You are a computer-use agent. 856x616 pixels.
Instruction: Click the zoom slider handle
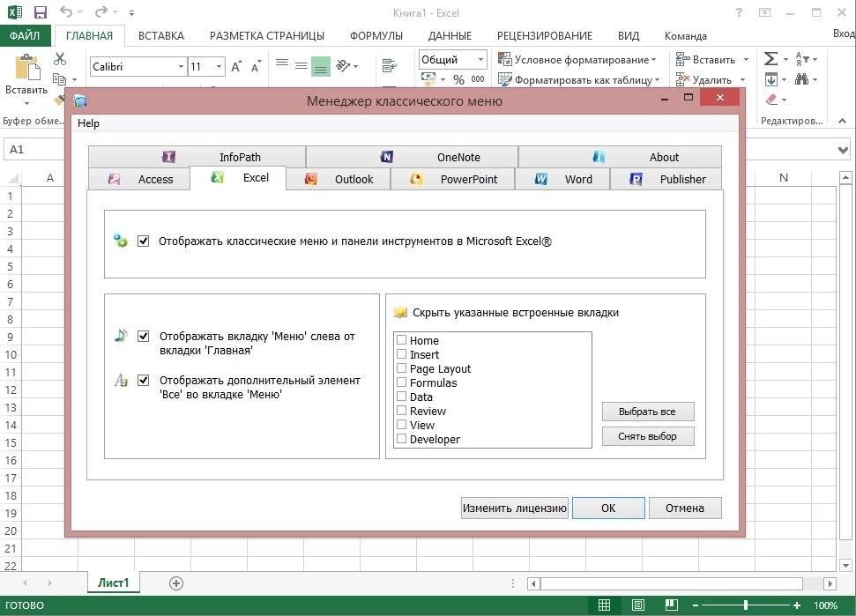pos(746,605)
